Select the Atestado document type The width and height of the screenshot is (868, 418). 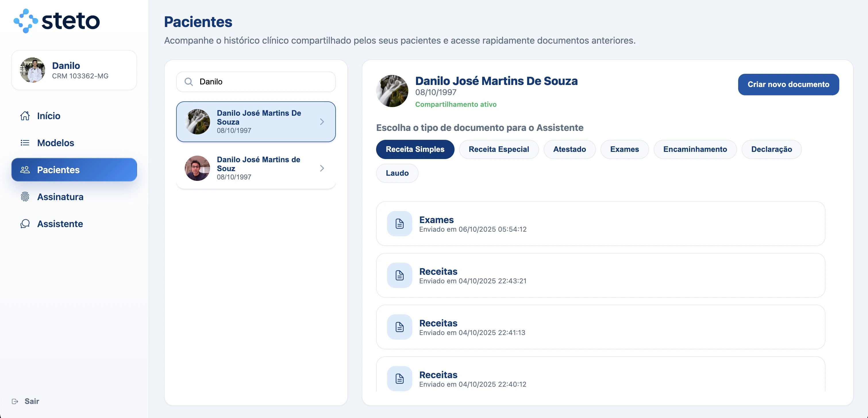tap(569, 150)
